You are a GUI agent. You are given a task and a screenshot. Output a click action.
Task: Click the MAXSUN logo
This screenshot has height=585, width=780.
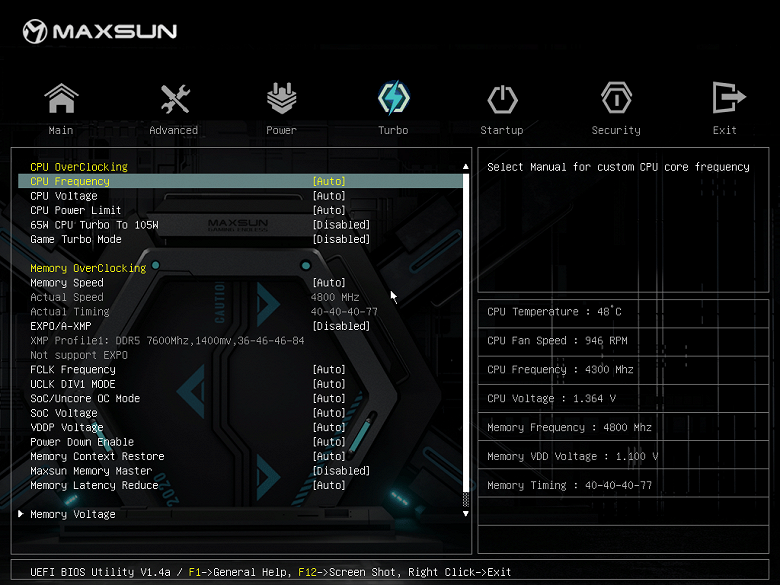pyautogui.click(x=99, y=31)
